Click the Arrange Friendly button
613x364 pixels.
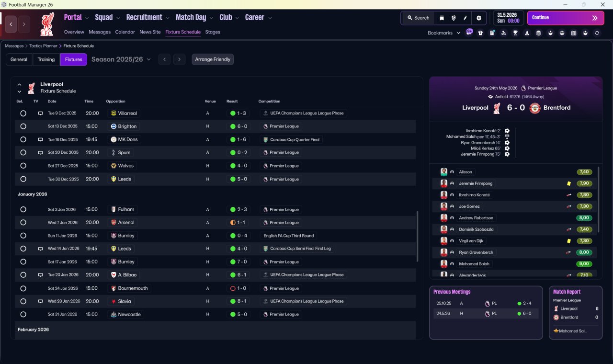point(213,59)
